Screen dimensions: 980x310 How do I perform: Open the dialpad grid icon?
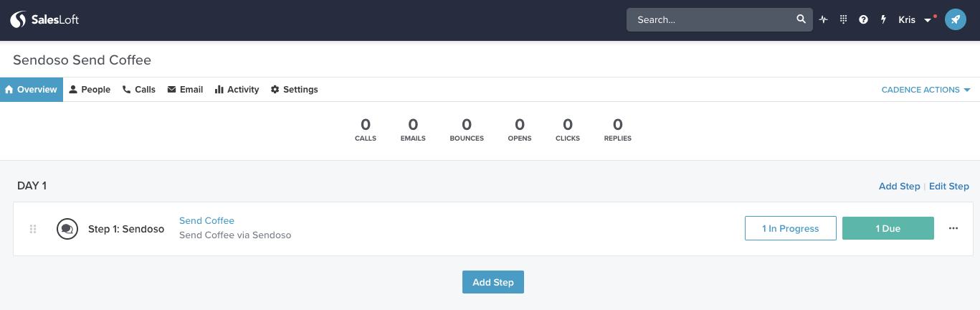(x=844, y=20)
